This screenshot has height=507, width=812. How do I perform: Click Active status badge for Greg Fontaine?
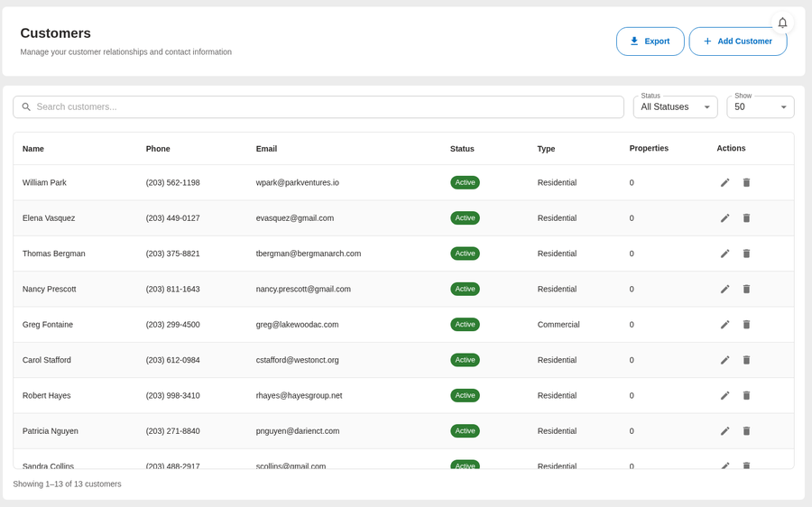coord(465,325)
